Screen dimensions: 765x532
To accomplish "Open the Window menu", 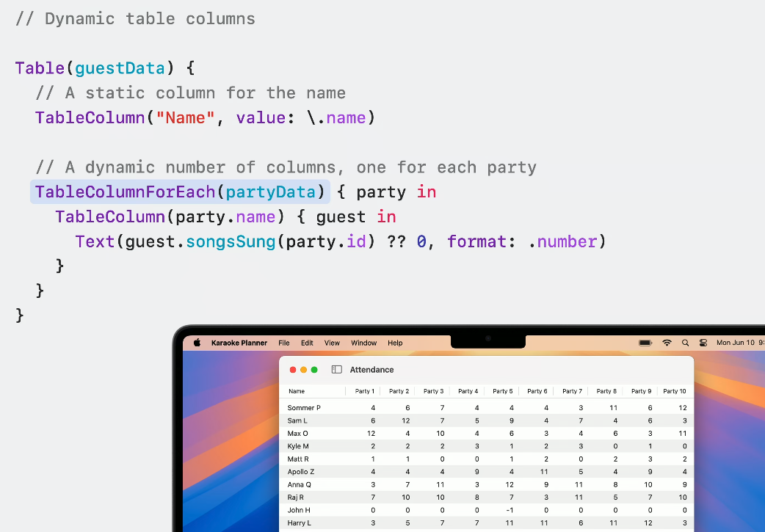I will pyautogui.click(x=364, y=343).
